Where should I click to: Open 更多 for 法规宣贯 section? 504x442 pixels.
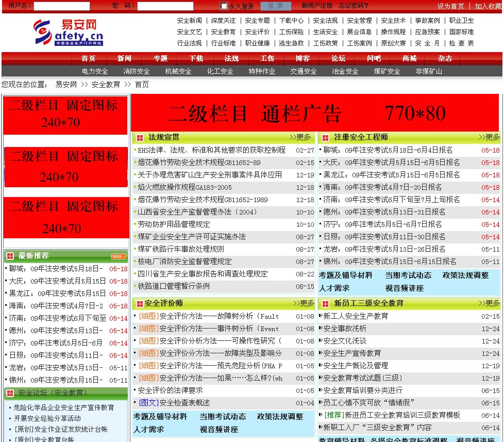click(x=300, y=137)
